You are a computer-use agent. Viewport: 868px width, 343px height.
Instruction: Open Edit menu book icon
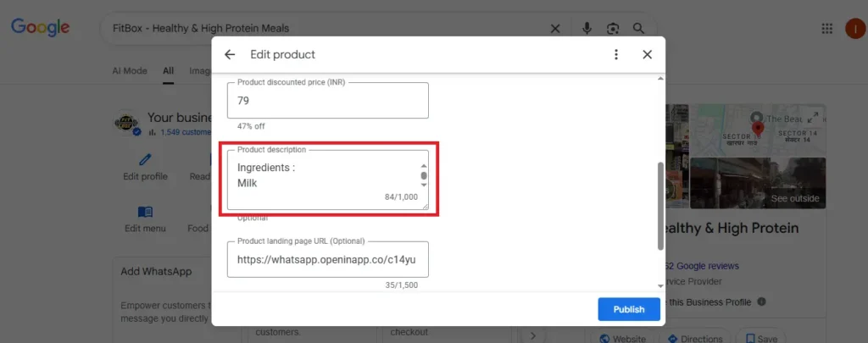[x=145, y=212]
